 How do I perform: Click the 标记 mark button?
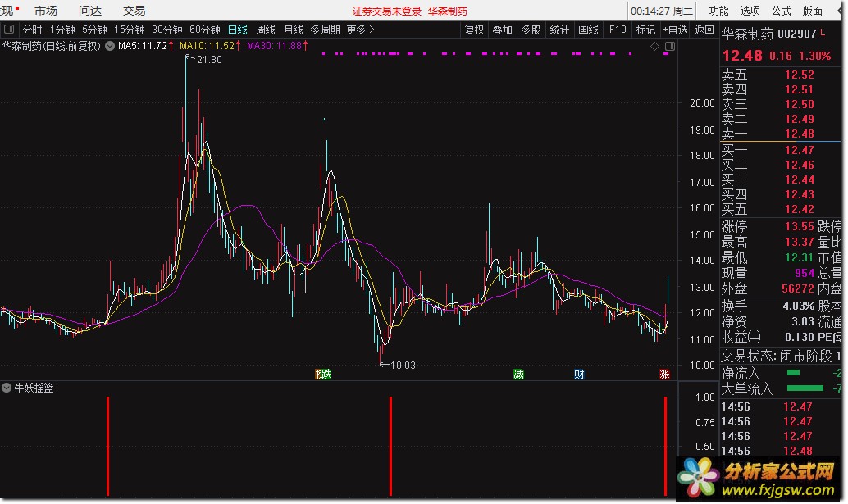click(645, 30)
